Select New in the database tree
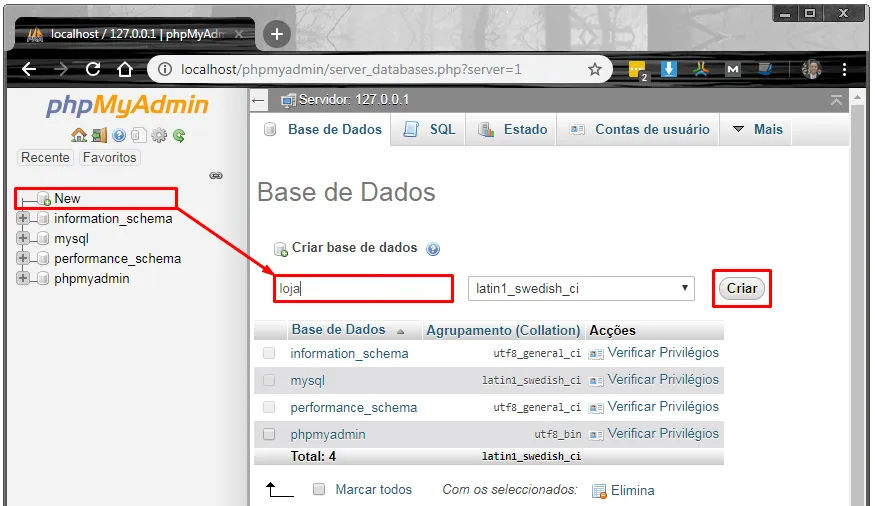This screenshot has width=875, height=506. click(67, 199)
